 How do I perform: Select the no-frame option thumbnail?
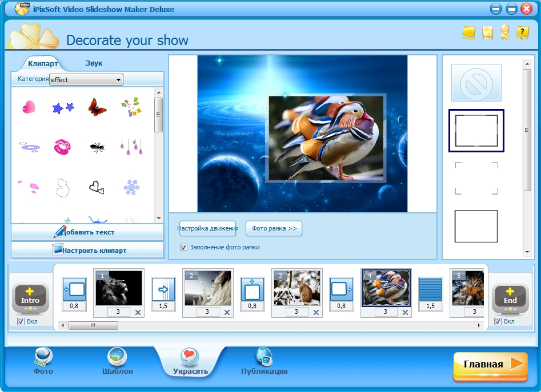[x=476, y=83]
